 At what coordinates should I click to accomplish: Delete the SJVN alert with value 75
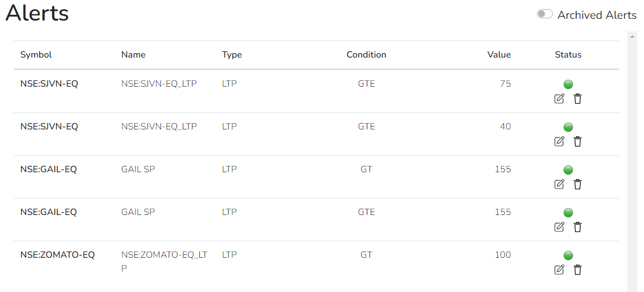pyautogui.click(x=577, y=99)
